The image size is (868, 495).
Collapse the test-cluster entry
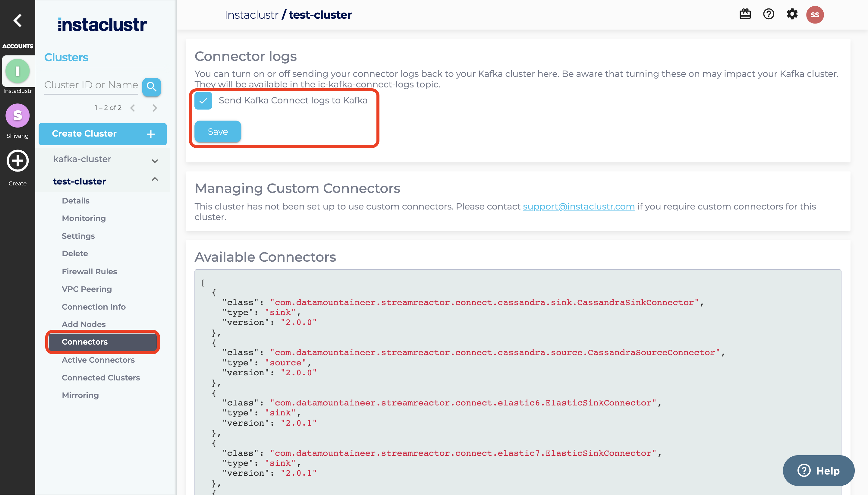click(155, 179)
